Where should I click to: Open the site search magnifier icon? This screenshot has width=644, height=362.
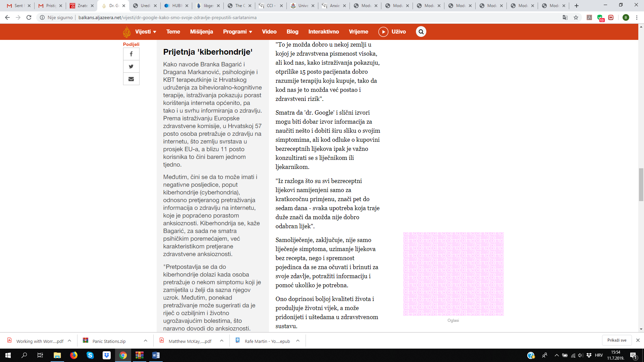click(421, 32)
